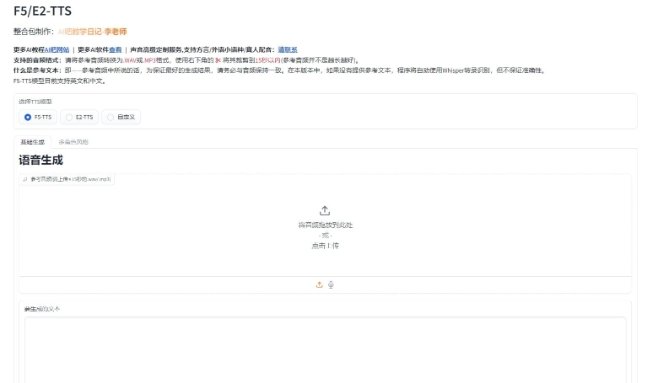Open the 多音色风格 tab

(73, 142)
